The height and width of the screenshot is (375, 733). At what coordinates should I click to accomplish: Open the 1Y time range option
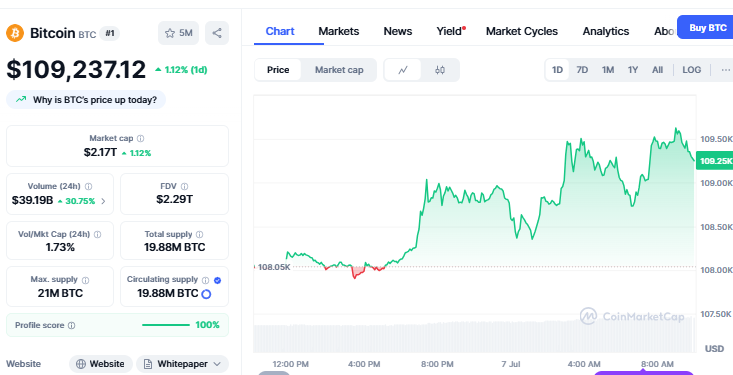click(x=632, y=70)
